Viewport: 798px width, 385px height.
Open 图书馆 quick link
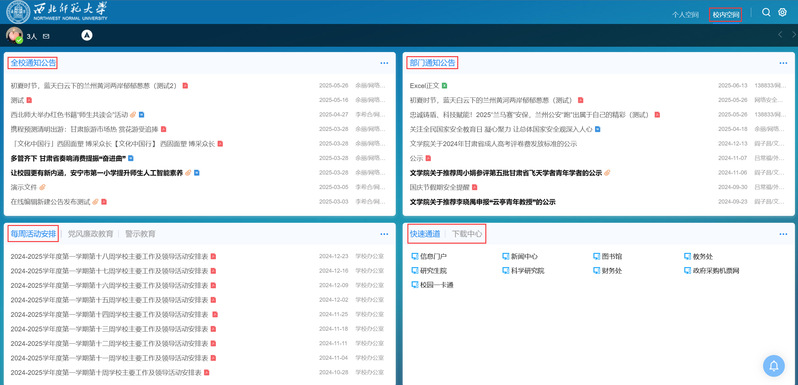[x=608, y=256]
